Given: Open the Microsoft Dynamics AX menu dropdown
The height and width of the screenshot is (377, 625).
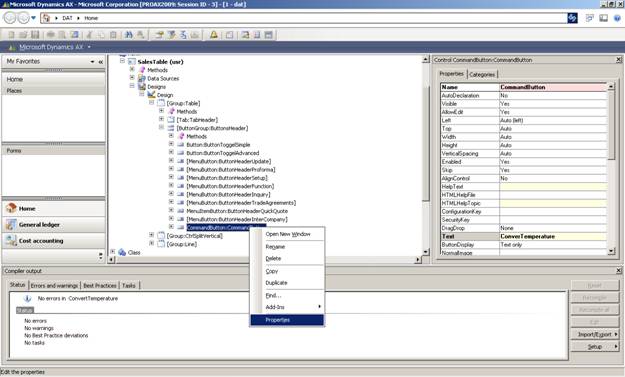Looking at the screenshot, I should pyautogui.click(x=89, y=47).
